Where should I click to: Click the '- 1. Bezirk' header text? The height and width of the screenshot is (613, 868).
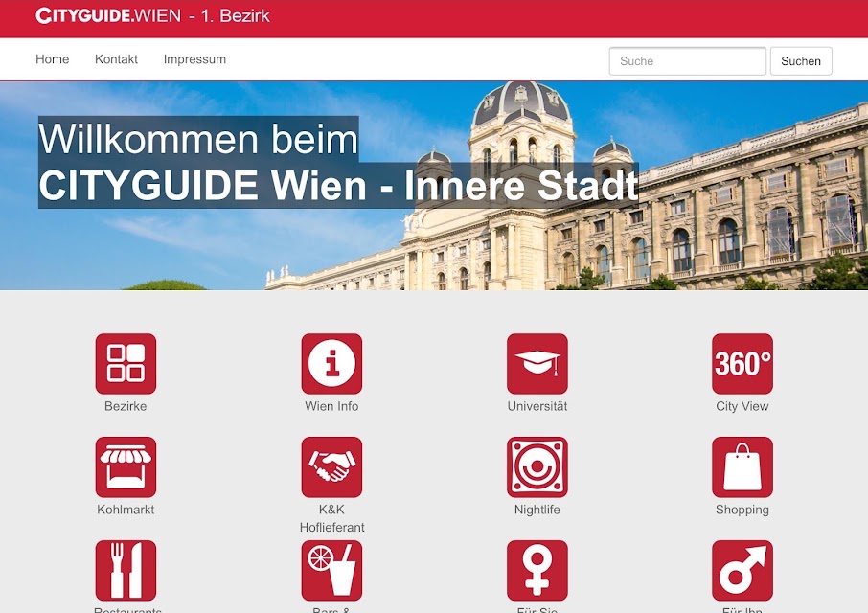coord(229,16)
